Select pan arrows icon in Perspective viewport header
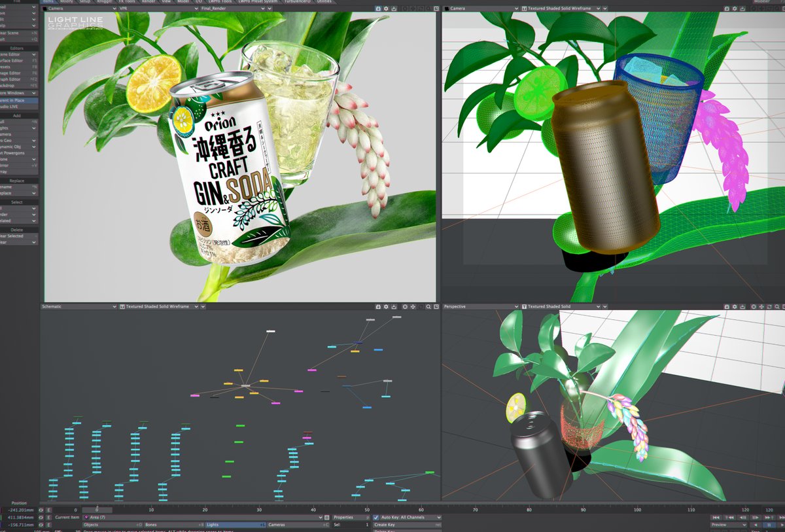 (761, 306)
